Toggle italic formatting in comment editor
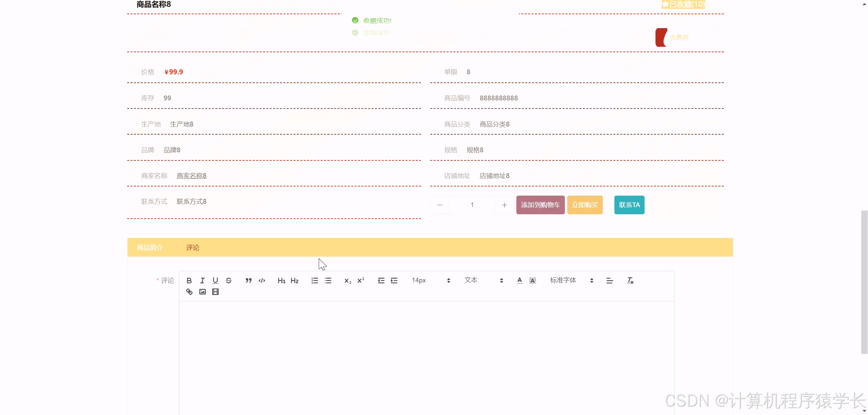This screenshot has width=868, height=415. (x=202, y=280)
